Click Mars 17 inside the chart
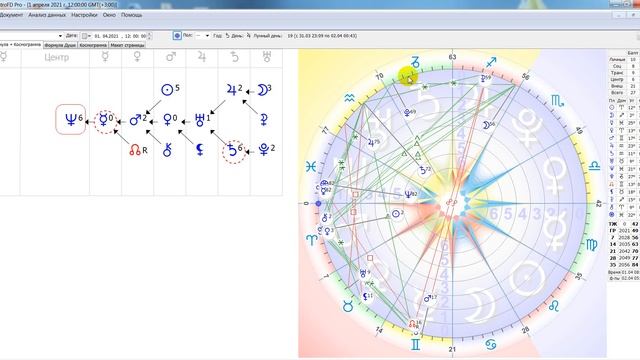The height and width of the screenshot is (360, 640). click(x=430, y=298)
